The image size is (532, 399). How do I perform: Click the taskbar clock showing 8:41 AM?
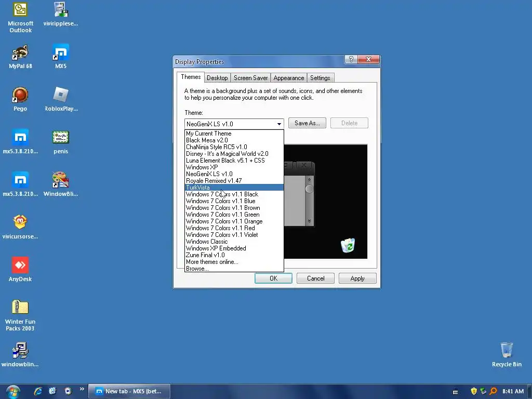click(513, 391)
